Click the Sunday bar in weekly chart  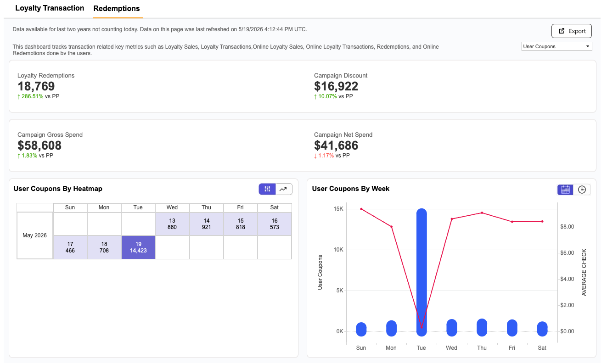tap(361, 329)
